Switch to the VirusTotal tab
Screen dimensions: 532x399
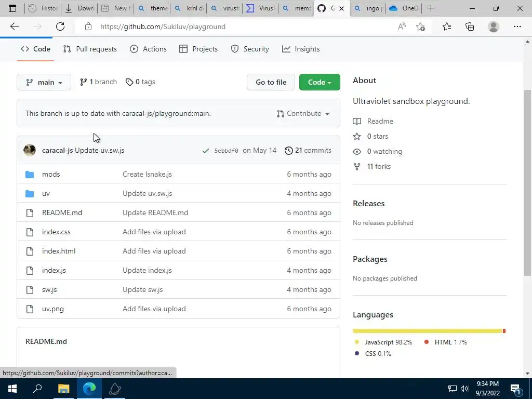[260, 8]
